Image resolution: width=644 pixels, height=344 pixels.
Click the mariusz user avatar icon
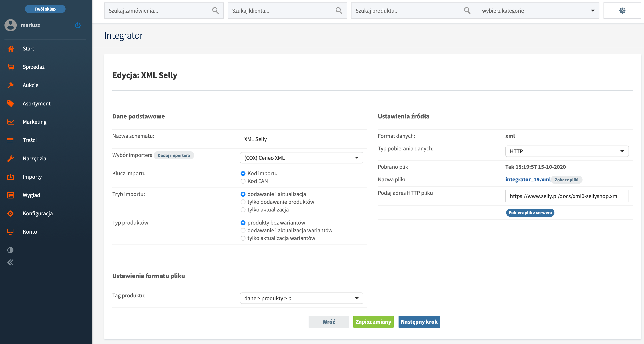point(11,25)
